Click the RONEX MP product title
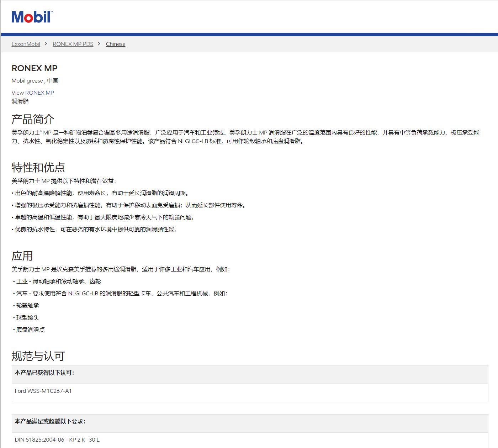This screenshot has height=448, width=498. tap(35, 68)
